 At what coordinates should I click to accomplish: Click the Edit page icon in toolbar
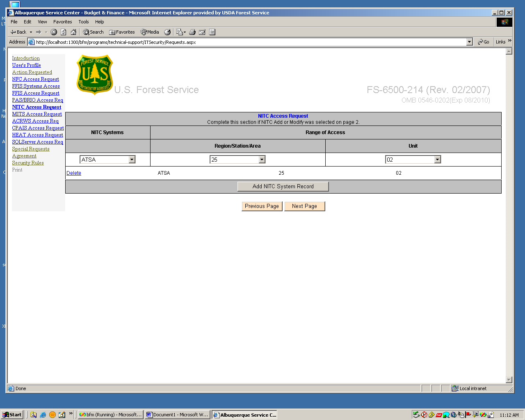click(x=202, y=32)
